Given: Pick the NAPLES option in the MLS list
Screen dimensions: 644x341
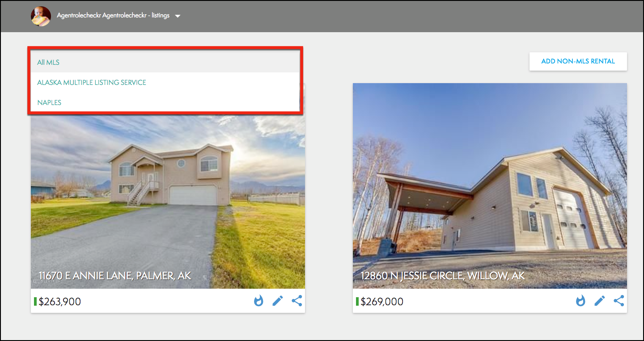Looking at the screenshot, I should (49, 103).
